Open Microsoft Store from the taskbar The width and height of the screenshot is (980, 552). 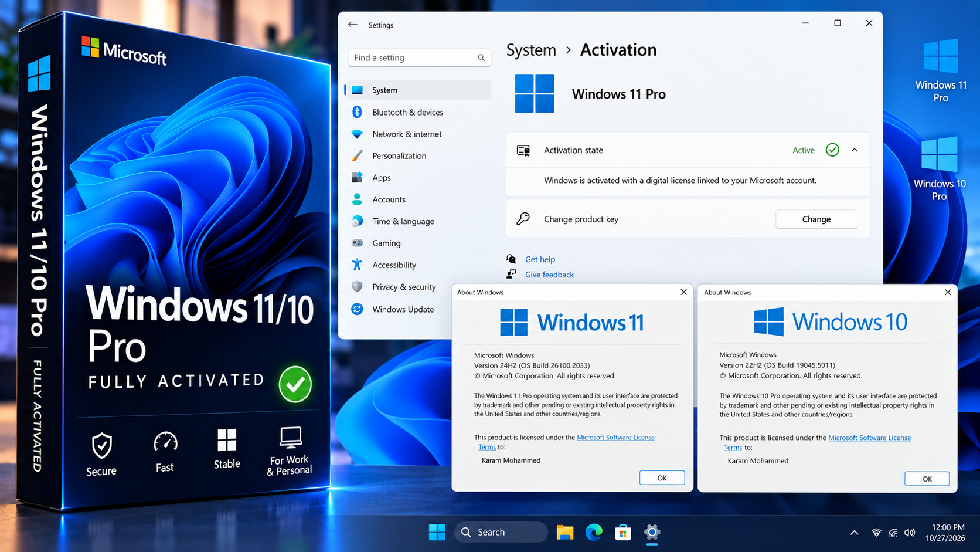[622, 532]
